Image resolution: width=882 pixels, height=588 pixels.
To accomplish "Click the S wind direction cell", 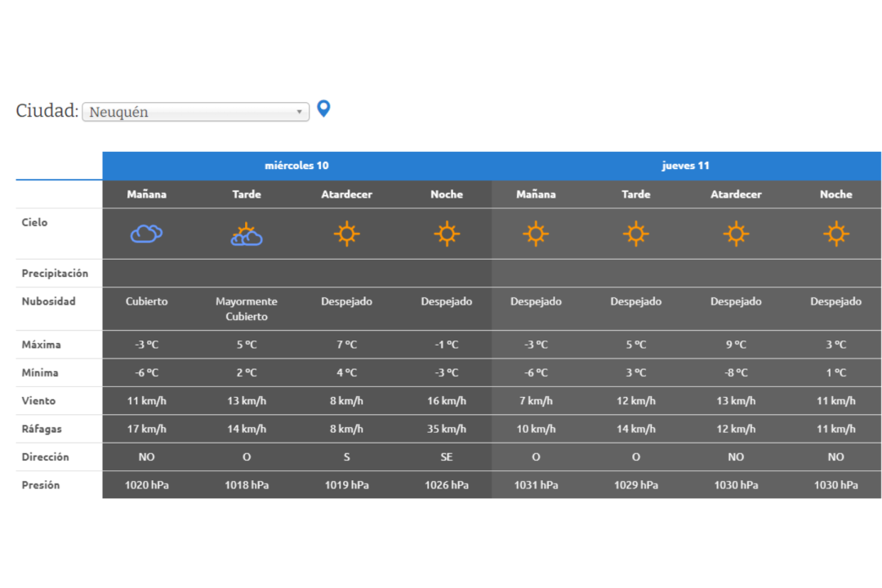I will [346, 457].
